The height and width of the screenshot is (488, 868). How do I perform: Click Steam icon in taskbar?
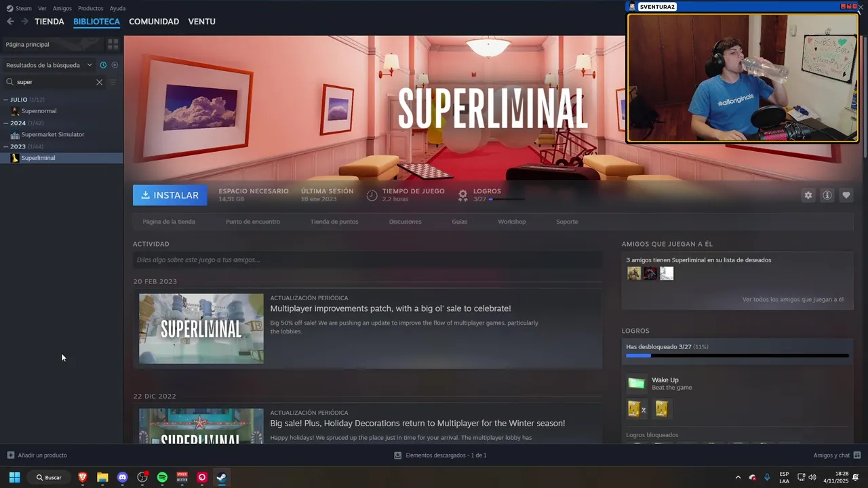tap(222, 477)
